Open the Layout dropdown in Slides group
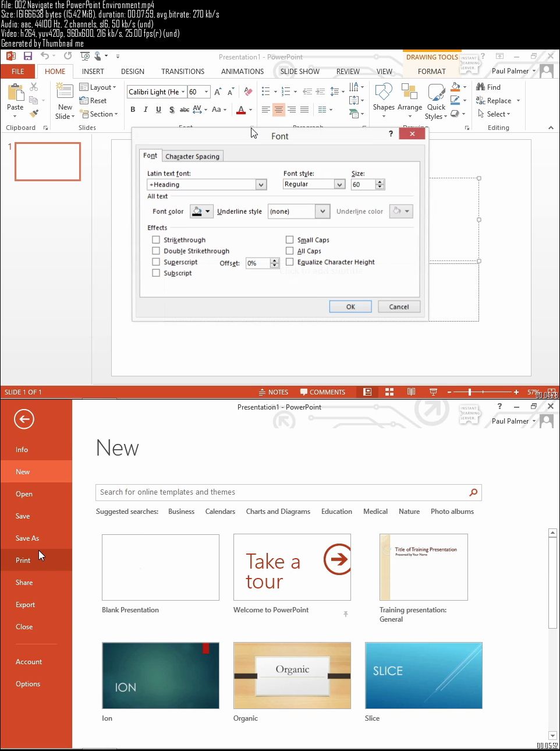Screen dimensions: 560x751 pos(98,87)
